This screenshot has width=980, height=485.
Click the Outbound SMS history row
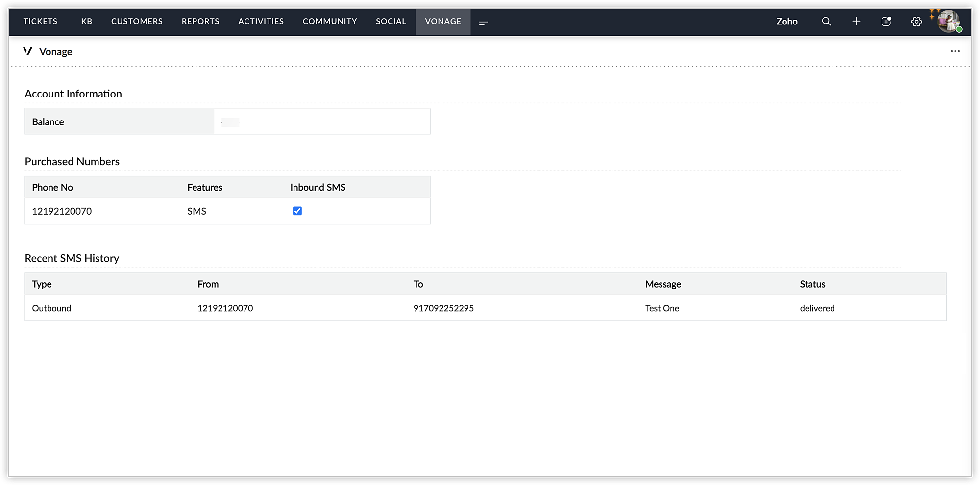point(485,308)
